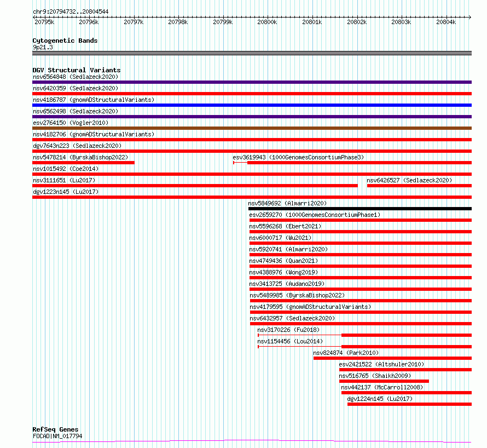Viewport: 487px width, 448px height.
Task: Click the RefSeq Genes track title
Action: pyautogui.click(x=55, y=429)
